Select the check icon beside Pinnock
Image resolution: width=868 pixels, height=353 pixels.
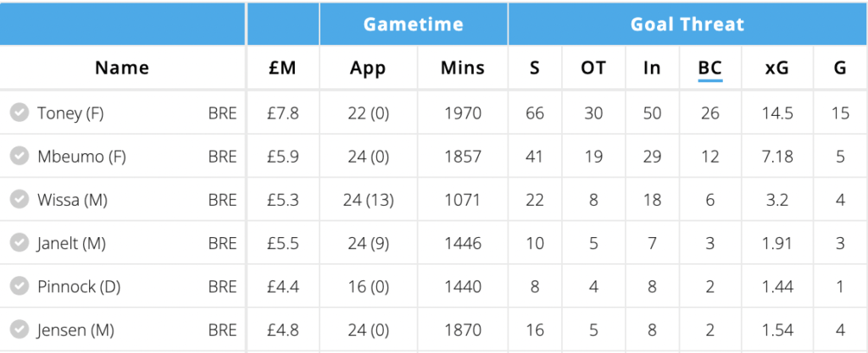click(19, 286)
